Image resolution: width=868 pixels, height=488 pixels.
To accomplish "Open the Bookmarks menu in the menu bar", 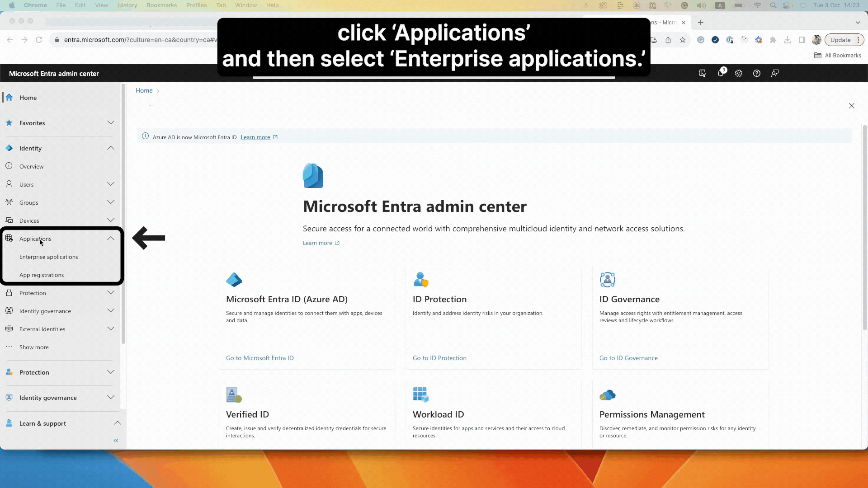I will coord(161,5).
